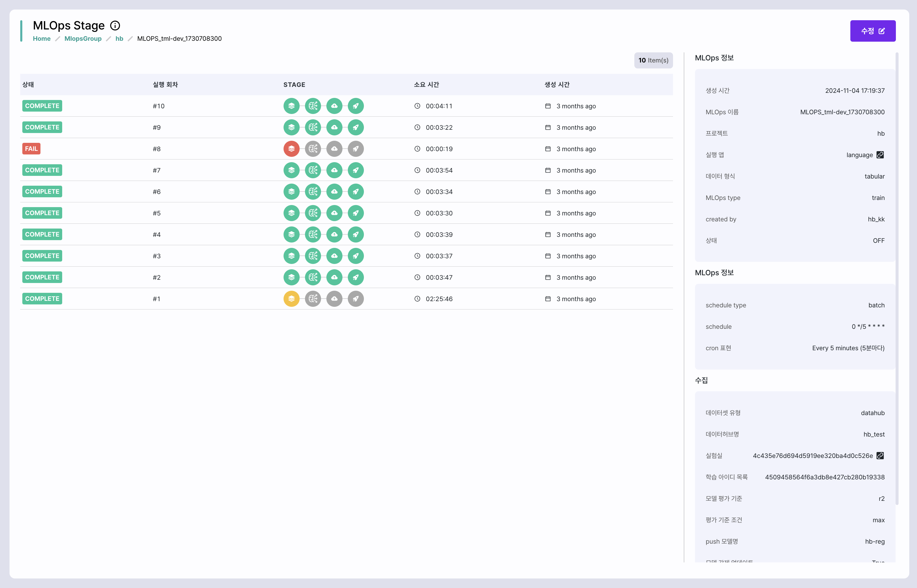The height and width of the screenshot is (588, 917).
Task: Click the grey cloud upload icon in run #8
Action: 334,149
